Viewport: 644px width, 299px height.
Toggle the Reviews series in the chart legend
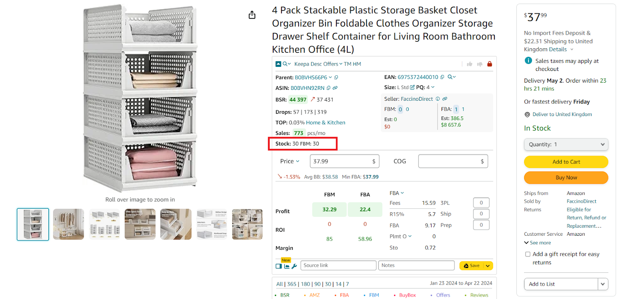tap(479, 295)
